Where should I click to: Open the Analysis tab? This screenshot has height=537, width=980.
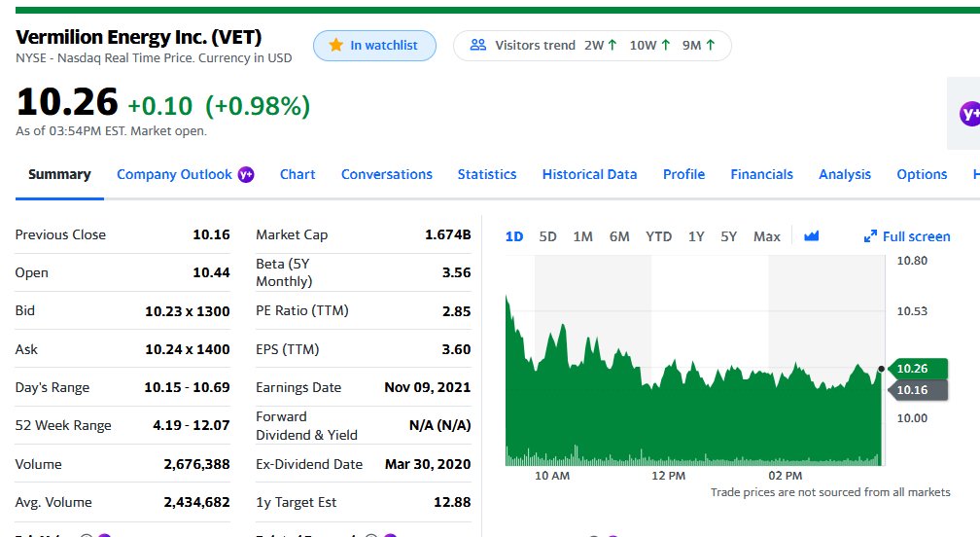click(845, 174)
